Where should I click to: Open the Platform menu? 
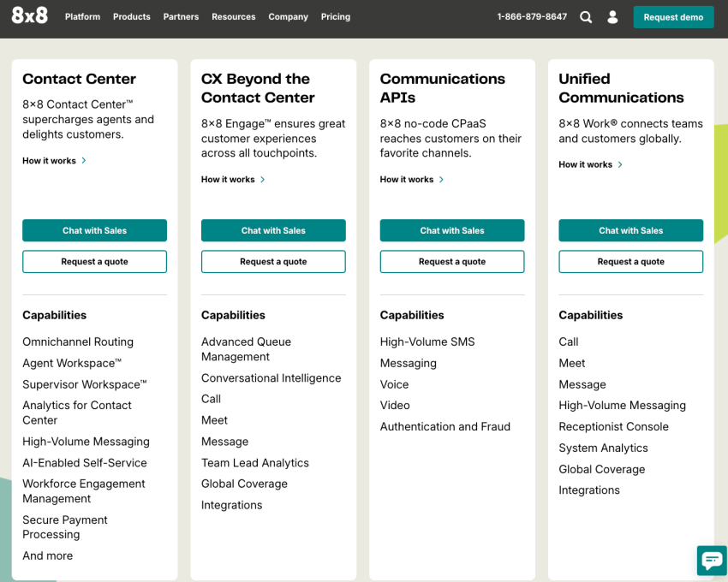(82, 17)
